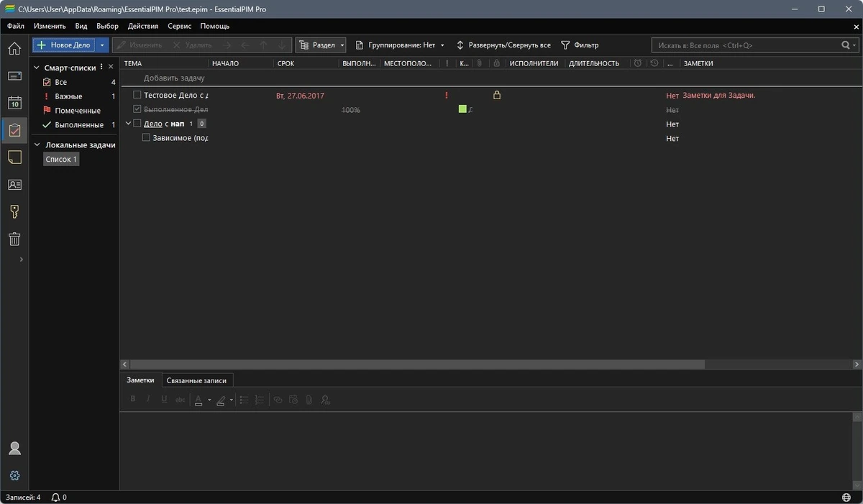Image resolution: width=863 pixels, height=504 pixels.
Task: Open settings gear at sidebar bottom
Action: (14, 476)
